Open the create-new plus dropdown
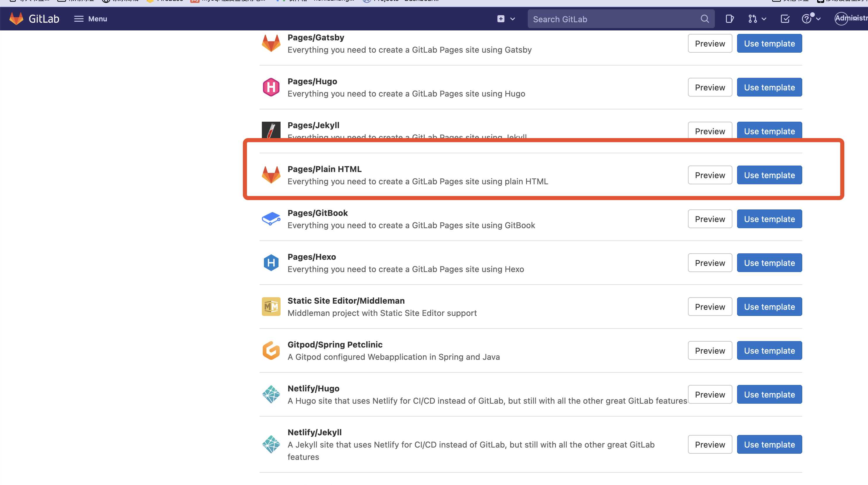Screen dimensions: 868x485 506,19
